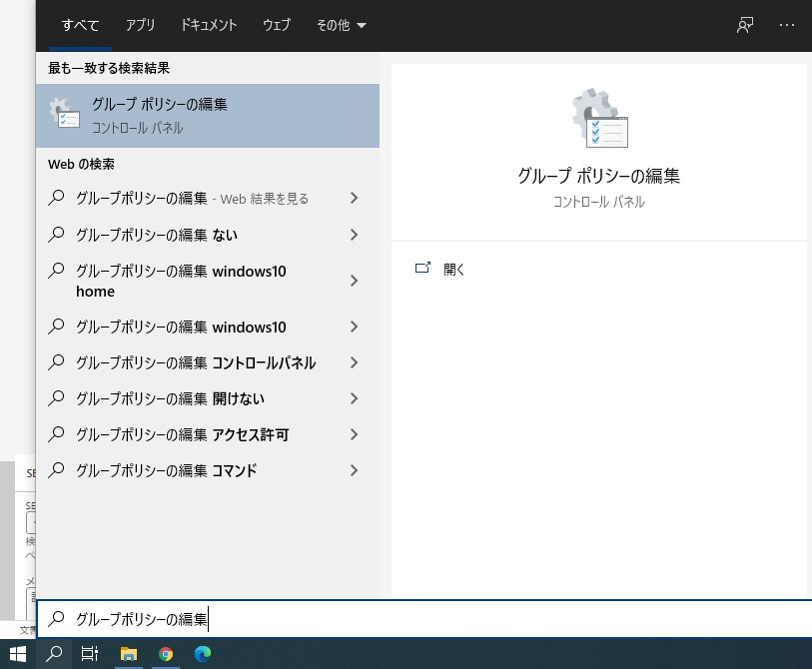The height and width of the screenshot is (669, 812).
Task: Switch to the ドキュメント tab
Action: click(x=208, y=25)
